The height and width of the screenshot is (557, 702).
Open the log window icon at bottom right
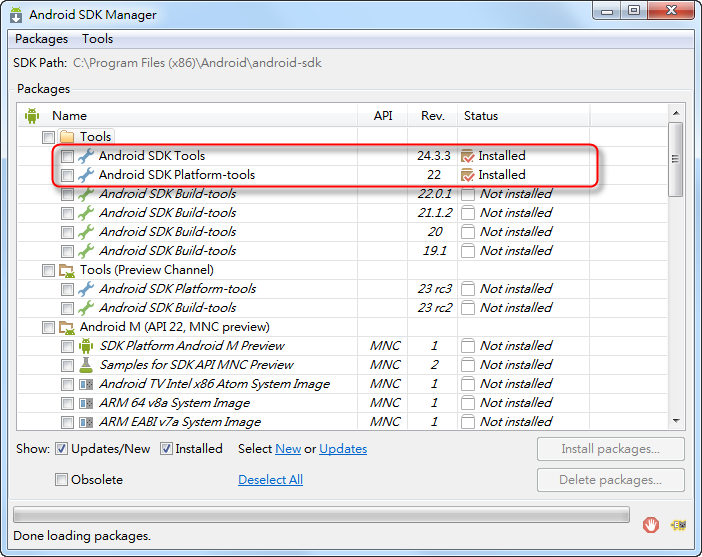coord(678,524)
